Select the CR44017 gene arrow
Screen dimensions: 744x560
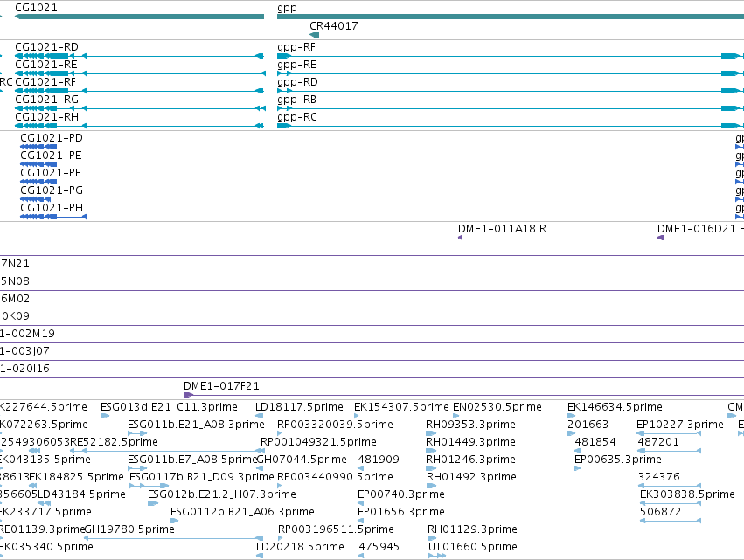click(314, 35)
